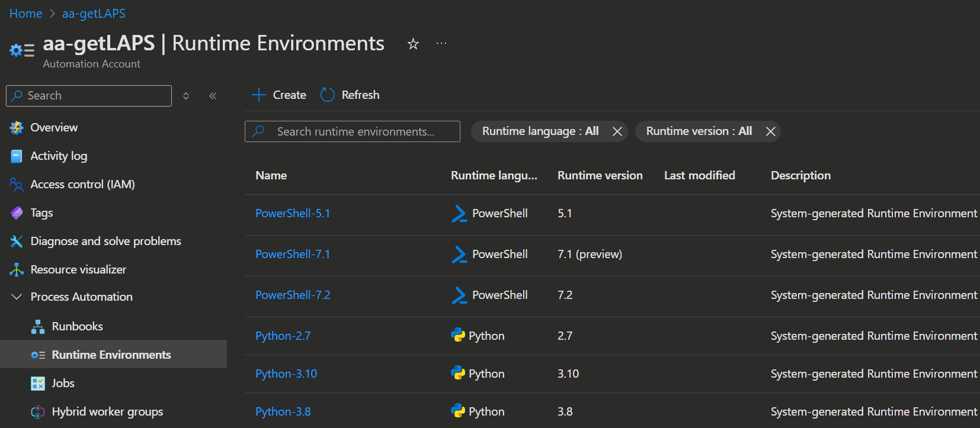This screenshot has height=428, width=980.
Task: Collapse the Process Automation section
Action: pos(17,297)
